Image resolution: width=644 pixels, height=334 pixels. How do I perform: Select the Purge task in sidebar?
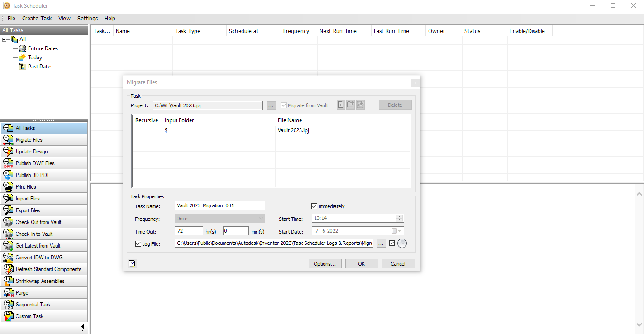click(22, 292)
